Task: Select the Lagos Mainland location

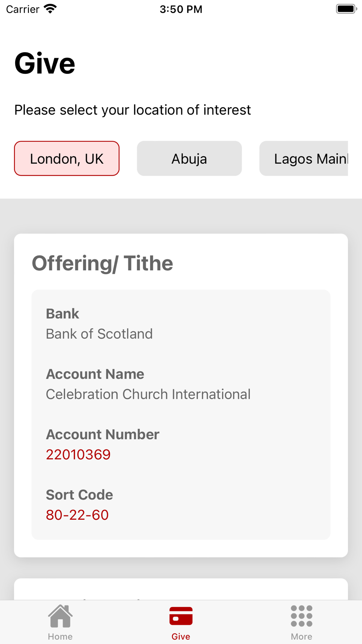Action: point(304,158)
